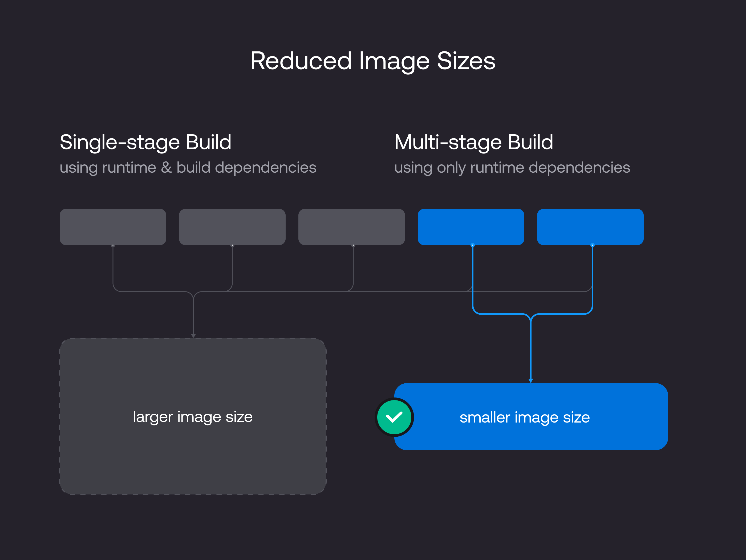Click 'using only runtime dependencies' subtitle
Viewport: 746px width, 560px height.
click(x=512, y=168)
